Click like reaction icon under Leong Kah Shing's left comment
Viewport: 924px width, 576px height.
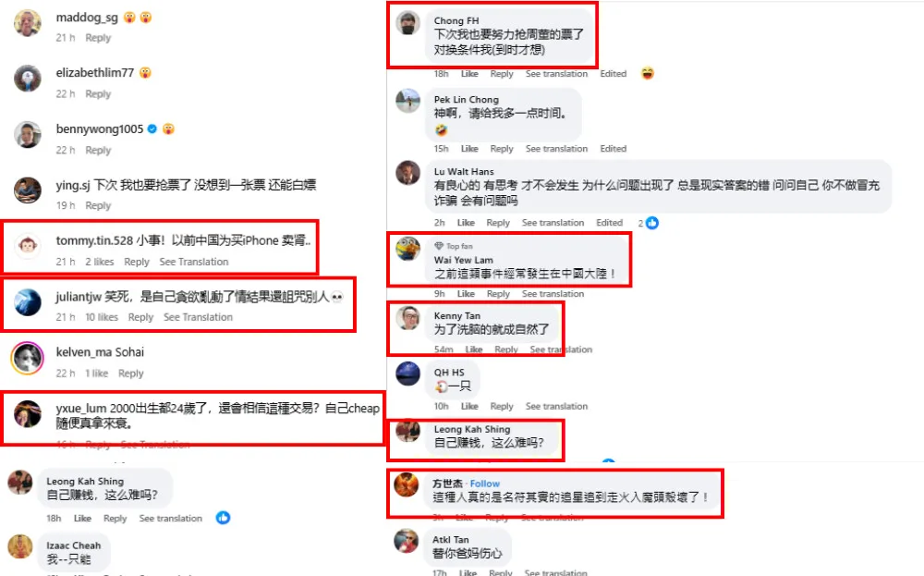click(x=223, y=518)
